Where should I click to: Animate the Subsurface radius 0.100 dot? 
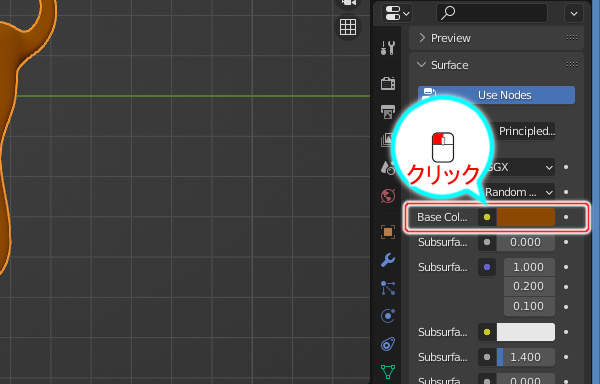tap(566, 307)
